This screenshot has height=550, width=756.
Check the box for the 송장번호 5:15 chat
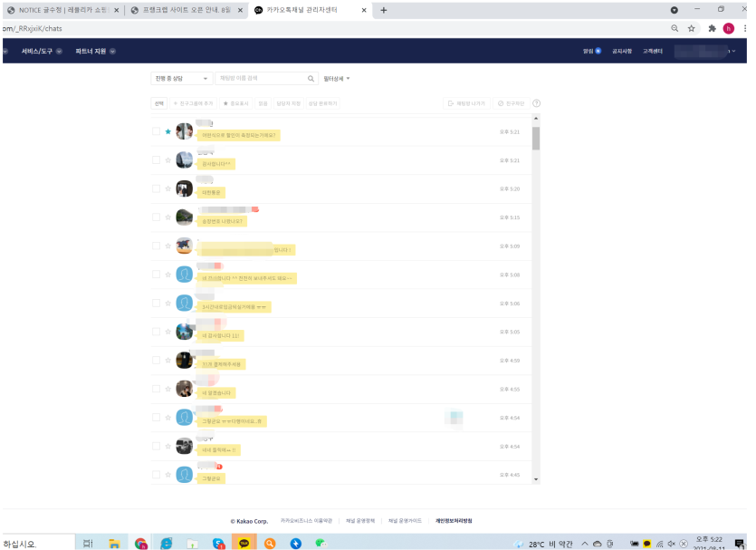(x=157, y=217)
